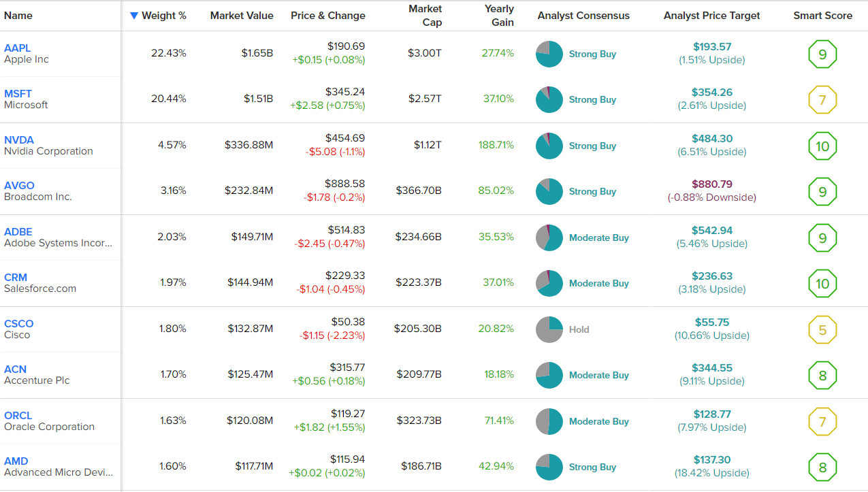The image size is (868, 492).
Task: Click NVDA analyst consensus pie chart
Action: 549,146
